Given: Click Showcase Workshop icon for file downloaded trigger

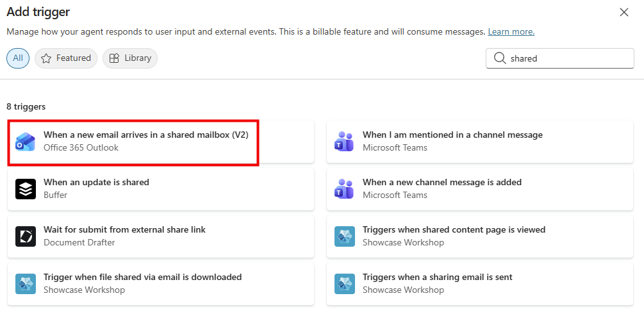Looking at the screenshot, I should point(26,284).
